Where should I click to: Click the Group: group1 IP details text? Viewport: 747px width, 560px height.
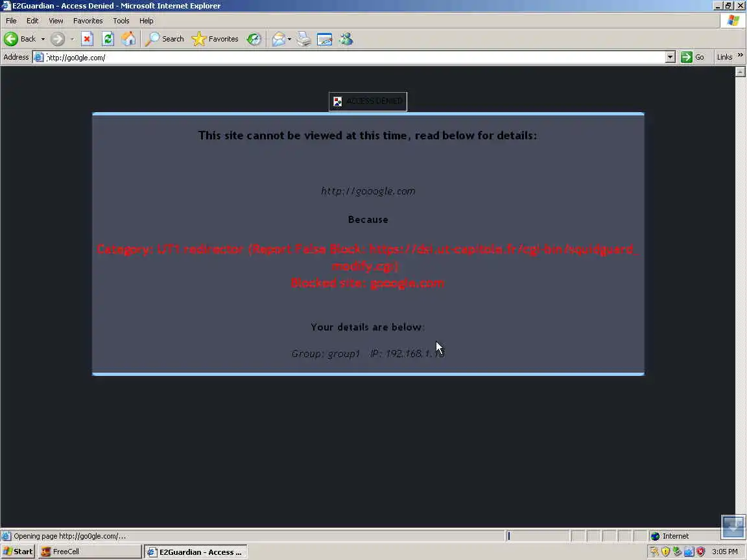point(368,354)
